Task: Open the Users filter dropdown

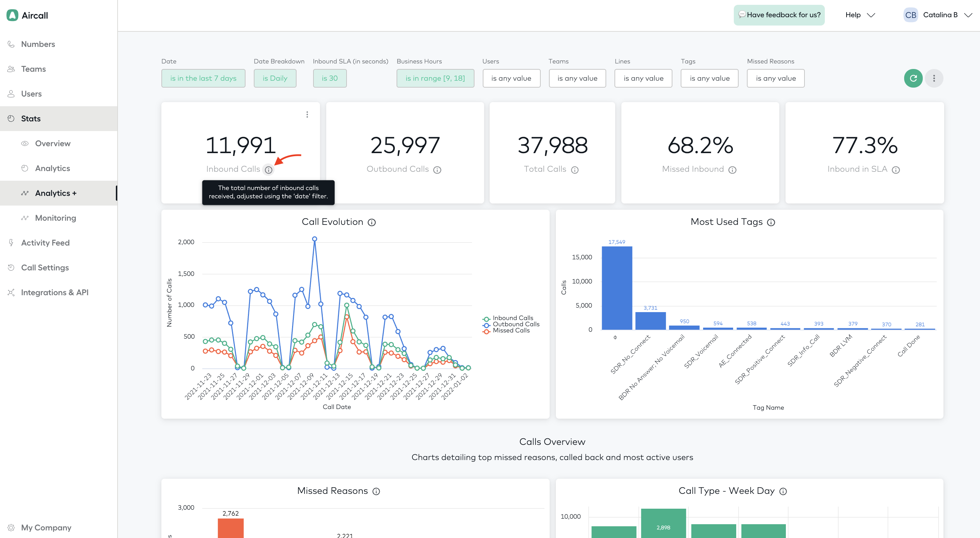Action: (x=511, y=78)
